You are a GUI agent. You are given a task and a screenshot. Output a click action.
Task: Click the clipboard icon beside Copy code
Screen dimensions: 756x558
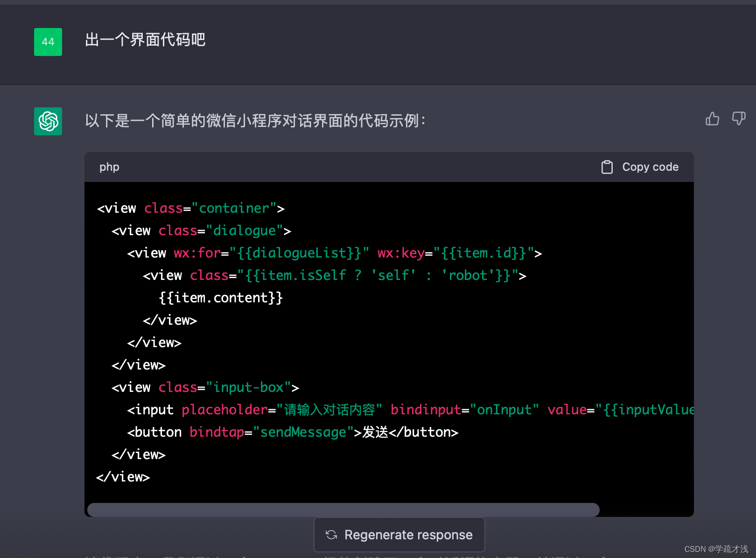tap(607, 167)
